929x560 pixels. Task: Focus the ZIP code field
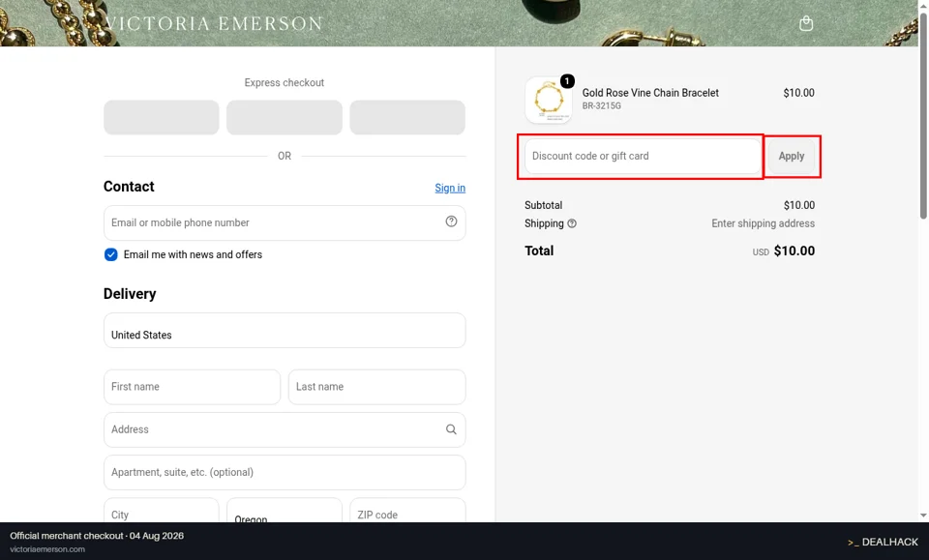point(407,511)
